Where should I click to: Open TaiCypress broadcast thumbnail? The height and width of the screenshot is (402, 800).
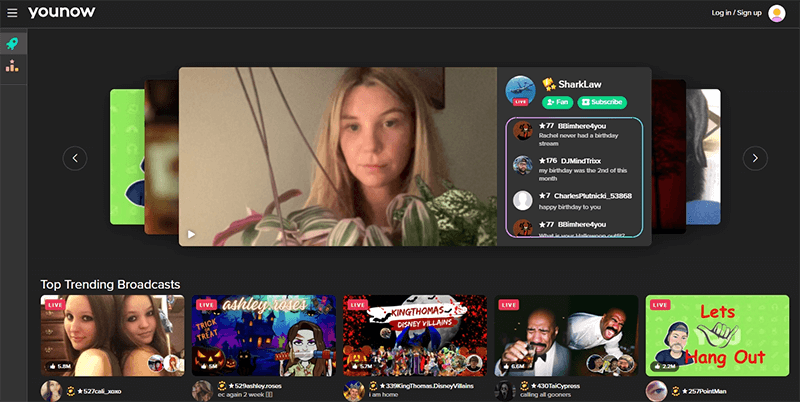tap(566, 335)
